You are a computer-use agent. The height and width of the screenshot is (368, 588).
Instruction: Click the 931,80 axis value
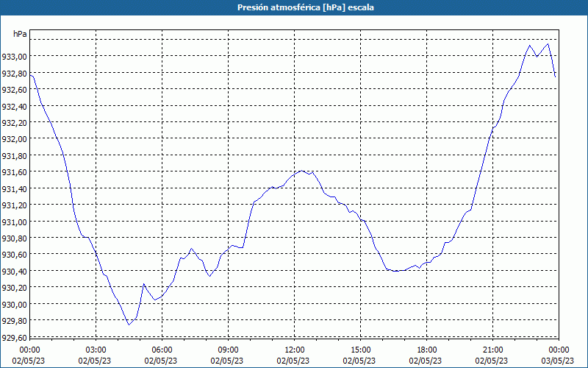pos(14,156)
